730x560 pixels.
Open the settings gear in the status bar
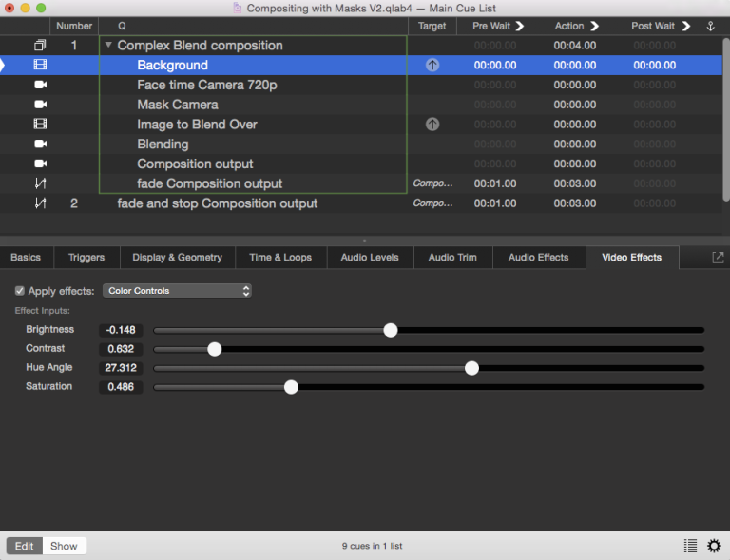tap(714, 546)
